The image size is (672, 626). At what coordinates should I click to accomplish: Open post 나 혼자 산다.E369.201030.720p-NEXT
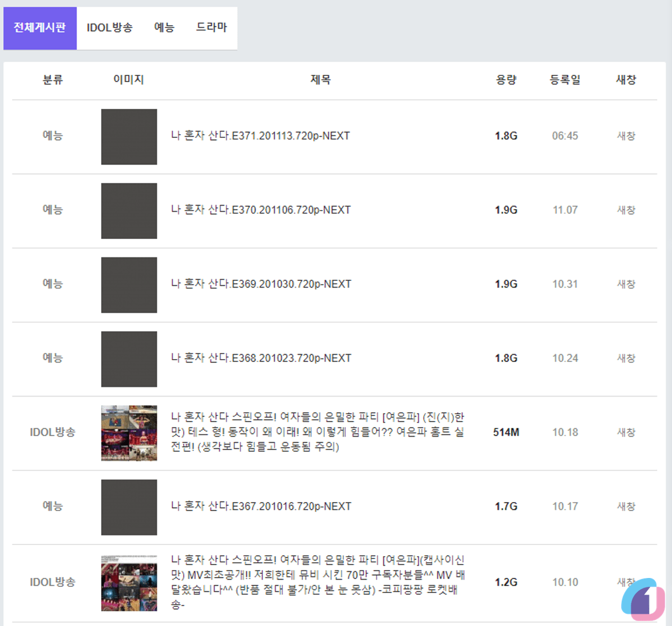point(261,284)
